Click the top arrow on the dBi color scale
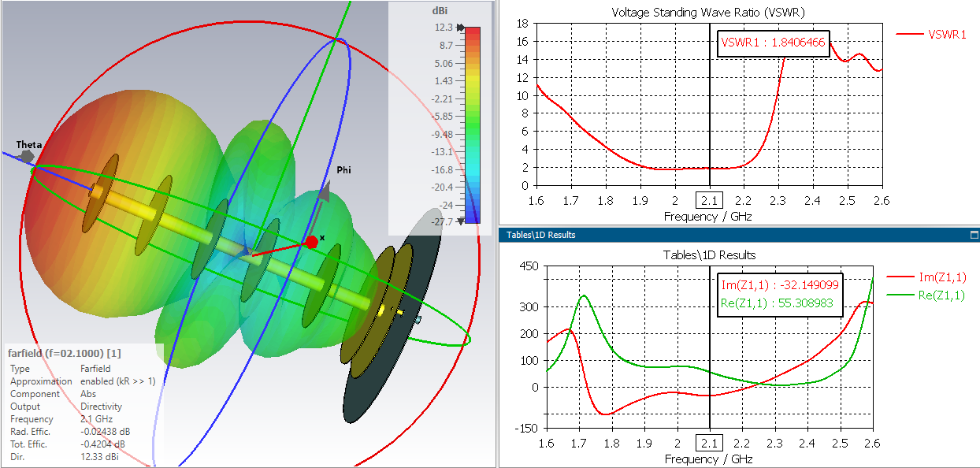This screenshot has height=468, width=980. [x=460, y=28]
